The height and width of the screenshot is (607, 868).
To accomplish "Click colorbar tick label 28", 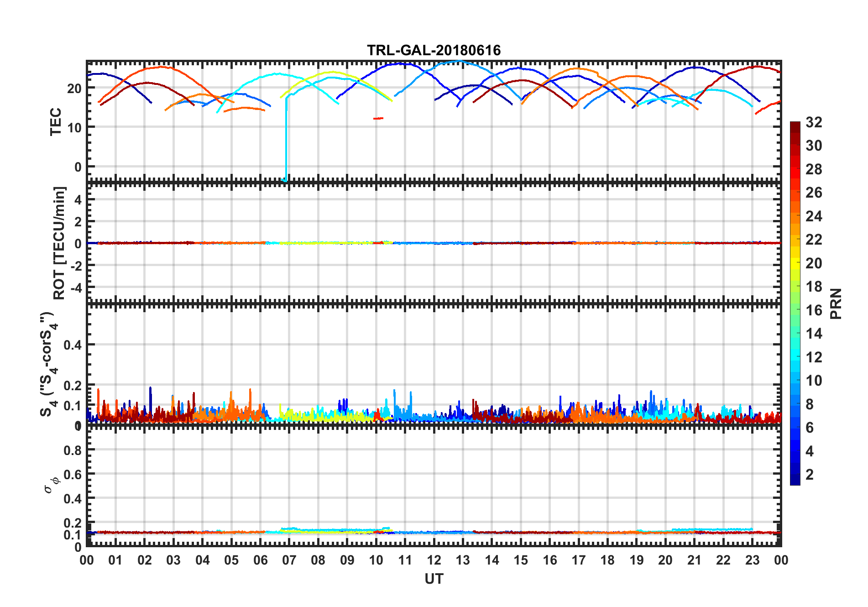I will (814, 169).
